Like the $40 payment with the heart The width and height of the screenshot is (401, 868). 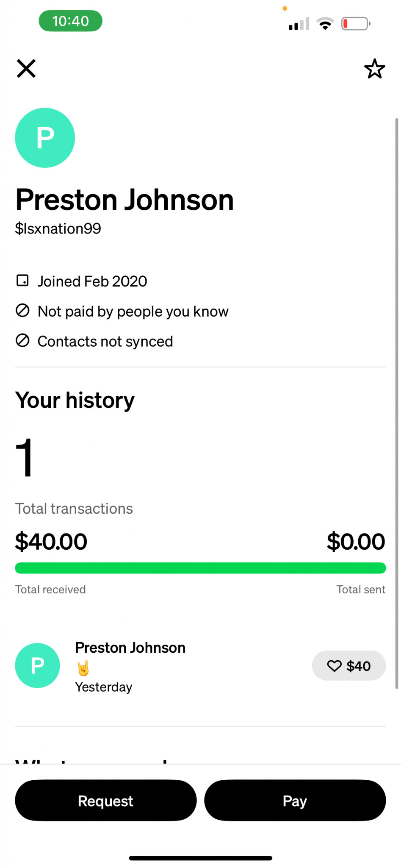(335, 666)
